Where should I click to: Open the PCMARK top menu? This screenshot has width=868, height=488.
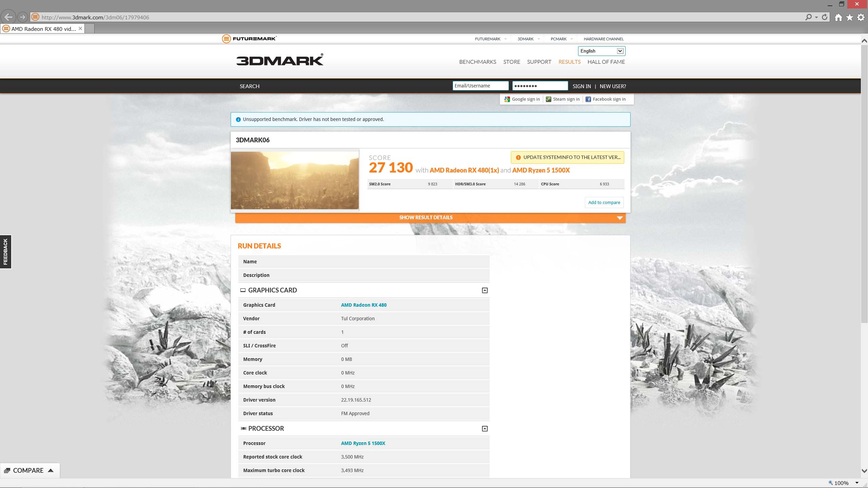tap(561, 39)
